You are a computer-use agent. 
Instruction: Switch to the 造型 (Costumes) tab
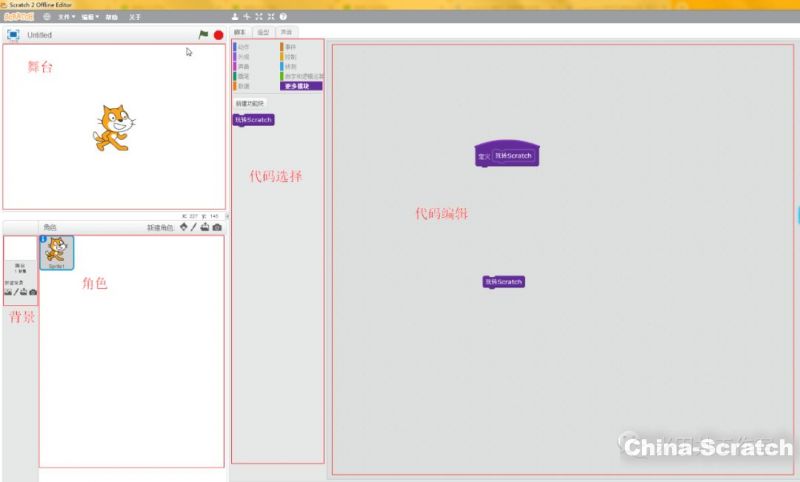tap(263, 33)
